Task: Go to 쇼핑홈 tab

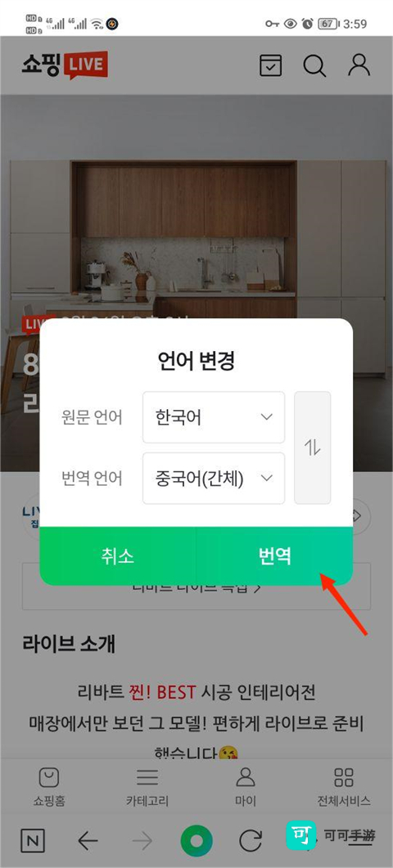Action: pos(49,787)
